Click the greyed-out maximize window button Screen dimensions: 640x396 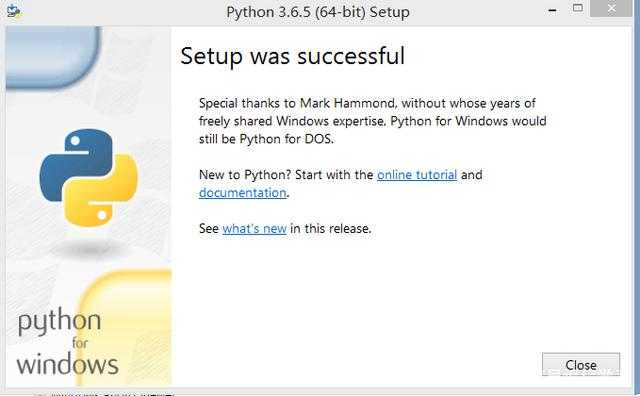coord(578,9)
